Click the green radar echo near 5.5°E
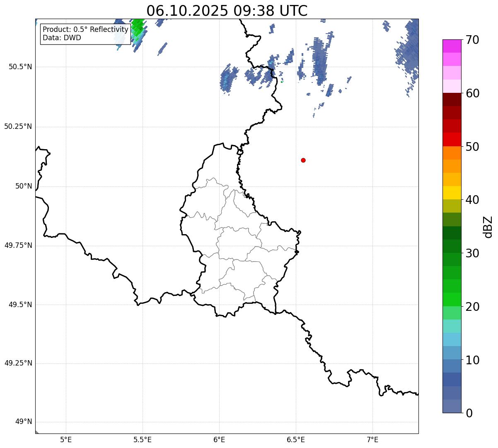Viewport: 498px width, 448px height. click(138, 30)
